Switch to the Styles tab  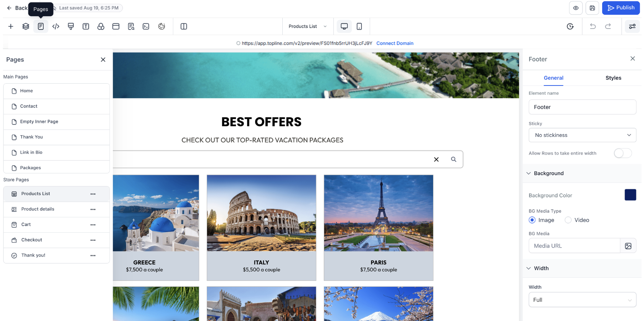(613, 78)
